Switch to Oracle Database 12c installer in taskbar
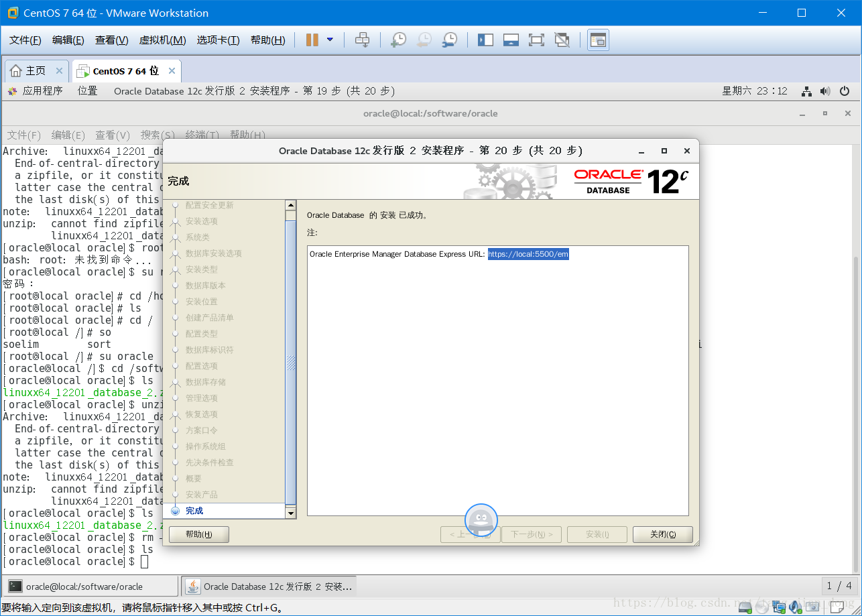Screen dimensions: 862x616 tap(269, 587)
